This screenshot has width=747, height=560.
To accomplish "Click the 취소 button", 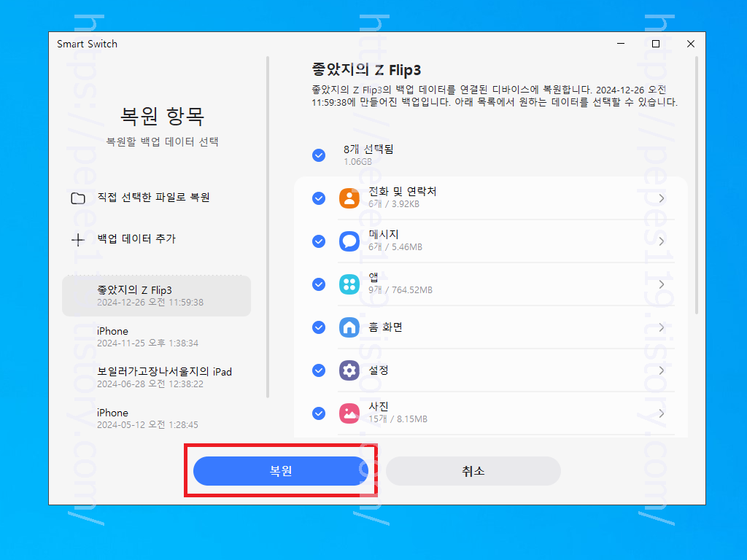I will (x=473, y=471).
